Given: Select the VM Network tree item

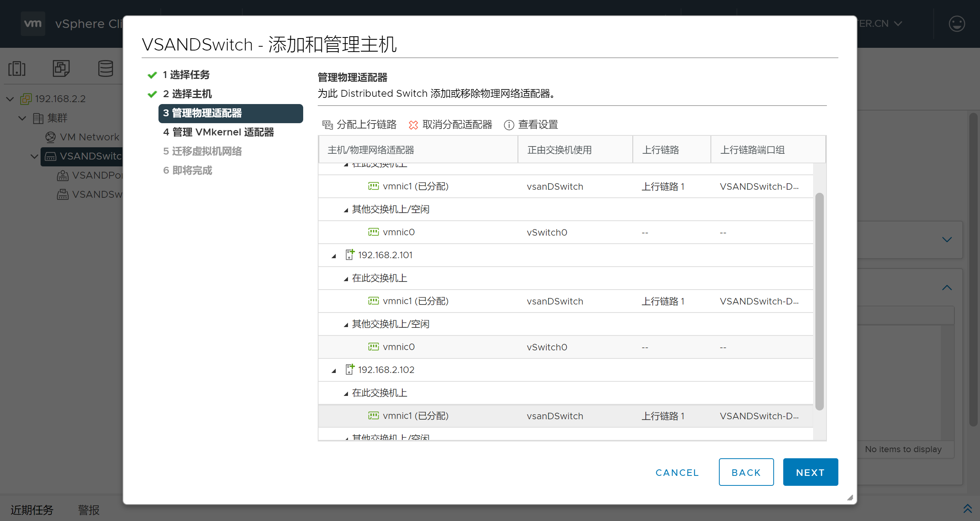Looking at the screenshot, I should (x=83, y=137).
